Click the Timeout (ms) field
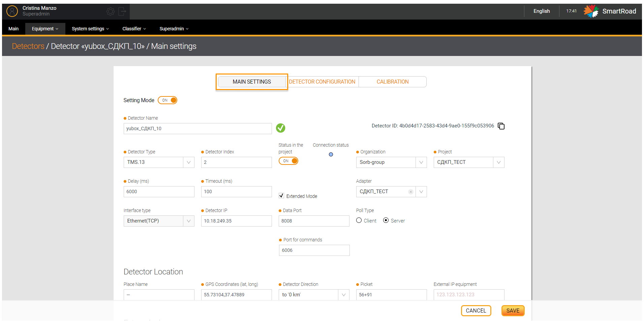 click(237, 192)
